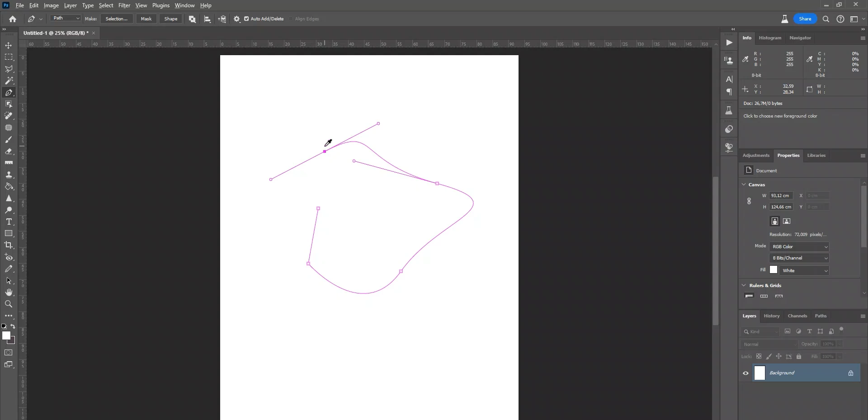Open the Info panel menu
868x420 pixels.
point(863,38)
